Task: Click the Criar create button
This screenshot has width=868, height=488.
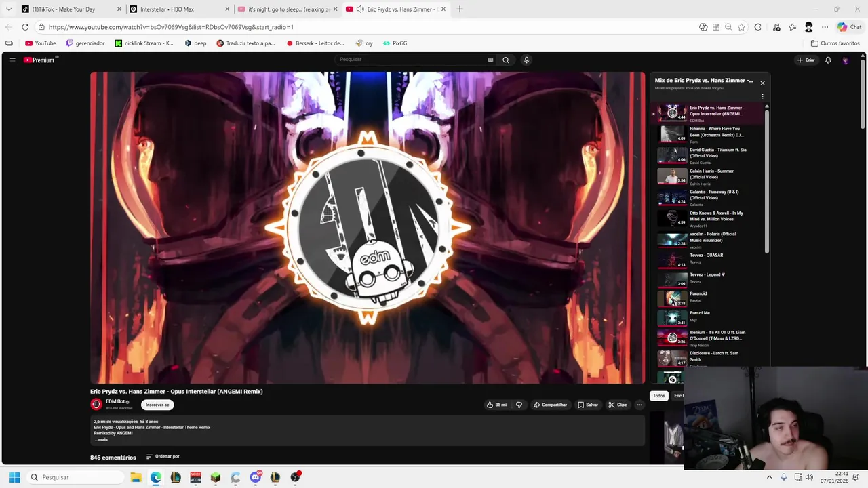Action: pos(806,60)
